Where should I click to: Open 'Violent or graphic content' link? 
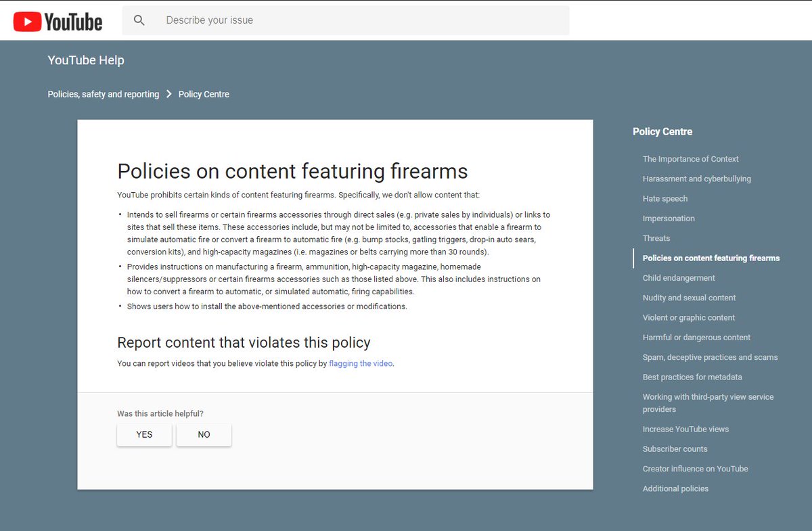[x=689, y=317]
